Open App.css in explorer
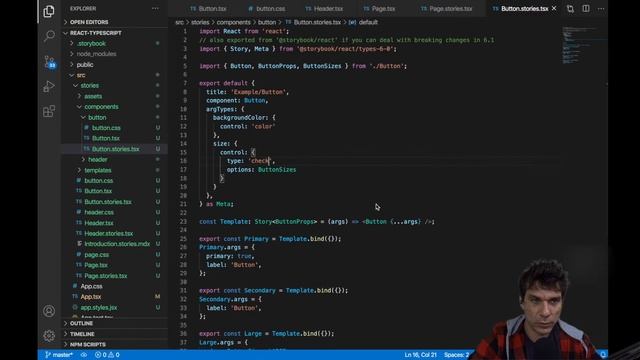Viewport: 640px width, 360px height. (91, 286)
